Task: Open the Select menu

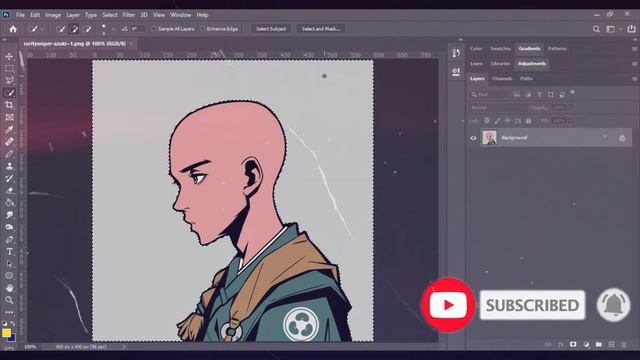Action: point(110,15)
